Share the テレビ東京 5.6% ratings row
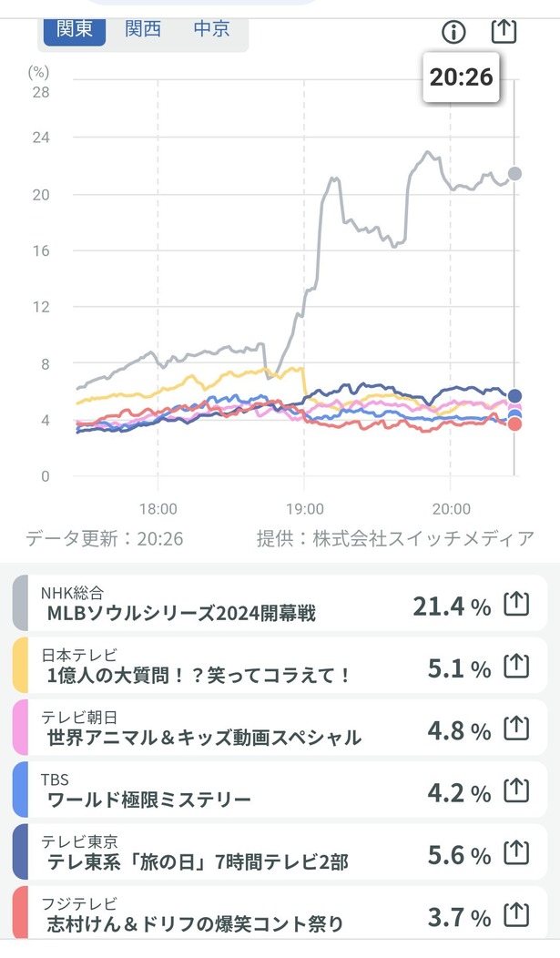This screenshot has width=560, height=958. (x=516, y=853)
